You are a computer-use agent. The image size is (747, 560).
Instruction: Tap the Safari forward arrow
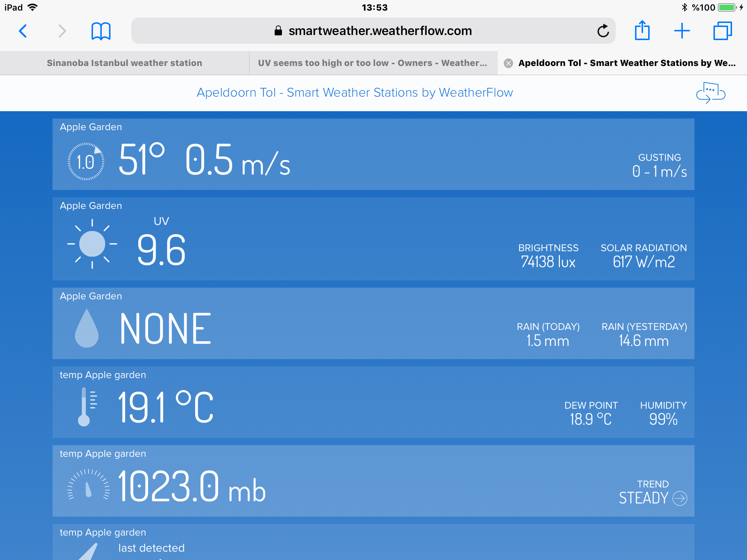[62, 31]
